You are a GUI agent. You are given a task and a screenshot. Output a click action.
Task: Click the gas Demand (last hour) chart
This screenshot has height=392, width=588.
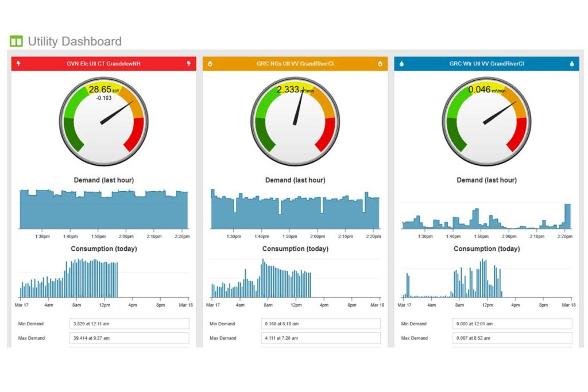(x=296, y=209)
